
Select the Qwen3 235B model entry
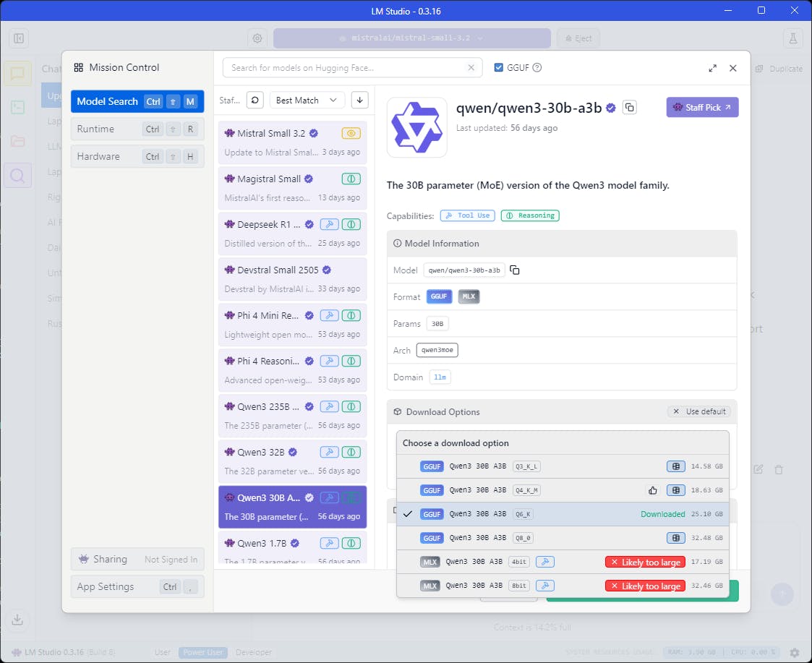click(293, 416)
